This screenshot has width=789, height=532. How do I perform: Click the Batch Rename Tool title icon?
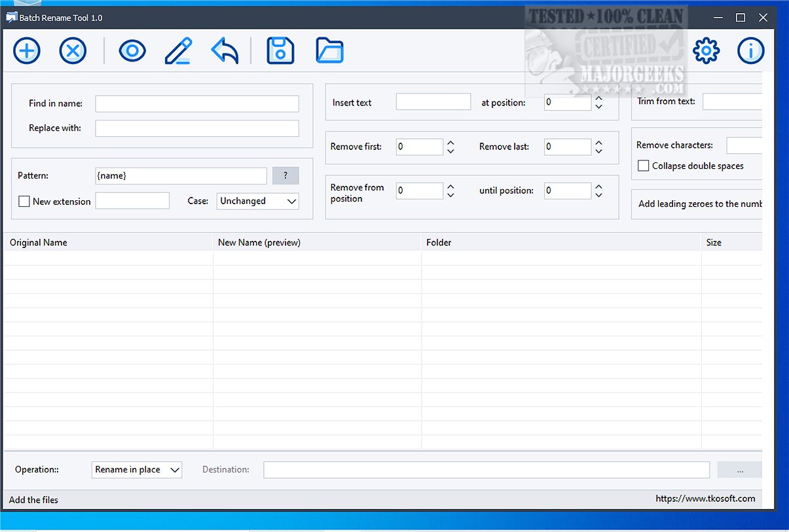[x=11, y=17]
